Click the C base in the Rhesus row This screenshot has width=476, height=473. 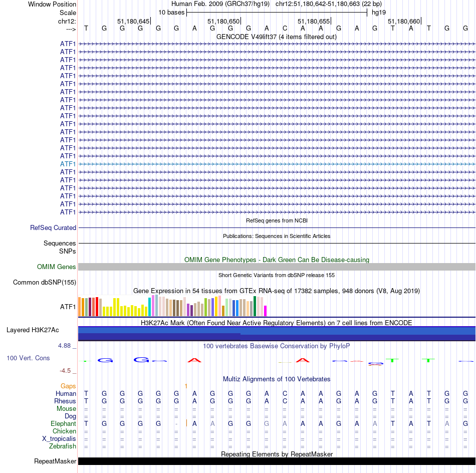click(285, 401)
